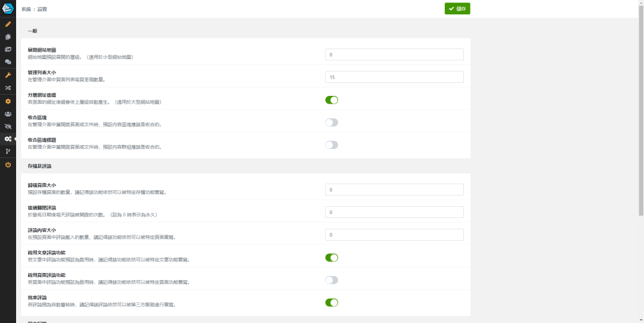Click the green 儲存 save button
644x323 pixels.
point(457,8)
